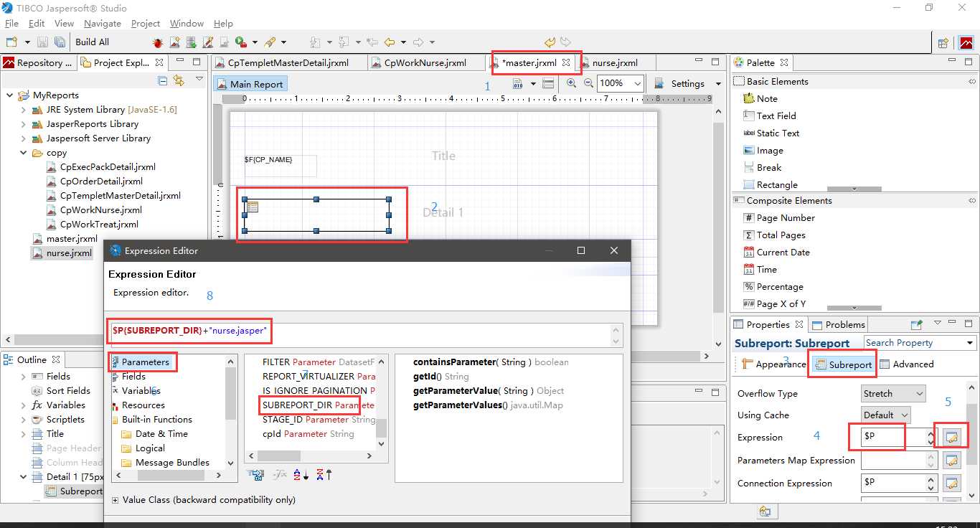Select the Note element in Palette
Viewport: 980px width, 528px height.
[x=760, y=98]
